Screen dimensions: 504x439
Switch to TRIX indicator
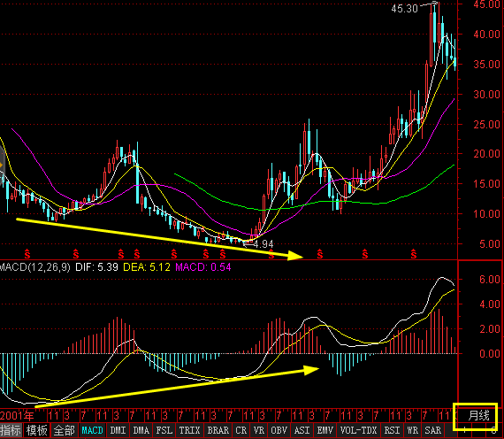click(x=189, y=430)
